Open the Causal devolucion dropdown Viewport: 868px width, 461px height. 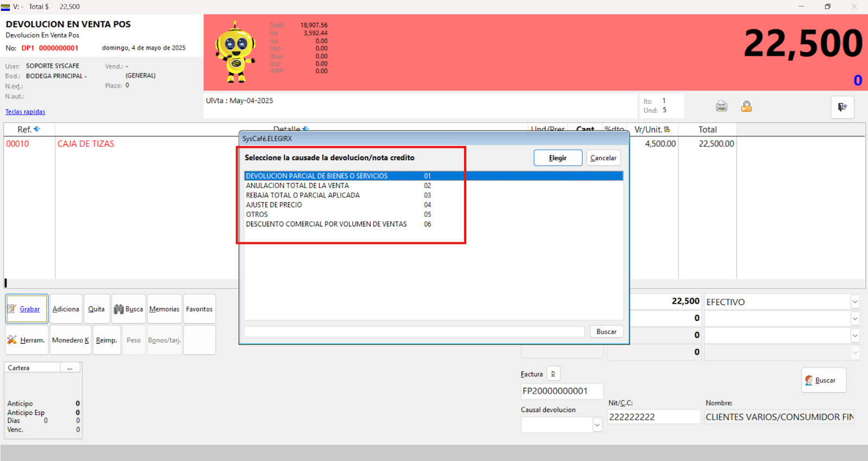tap(597, 425)
